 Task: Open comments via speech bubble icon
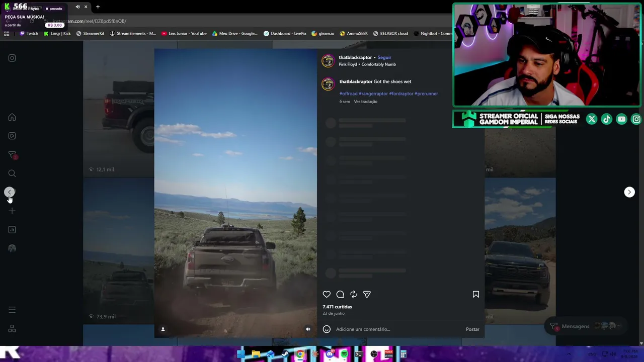coord(340,295)
